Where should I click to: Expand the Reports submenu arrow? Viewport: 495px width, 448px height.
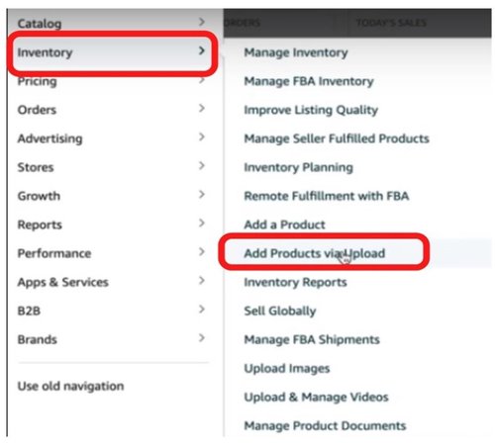pos(202,224)
